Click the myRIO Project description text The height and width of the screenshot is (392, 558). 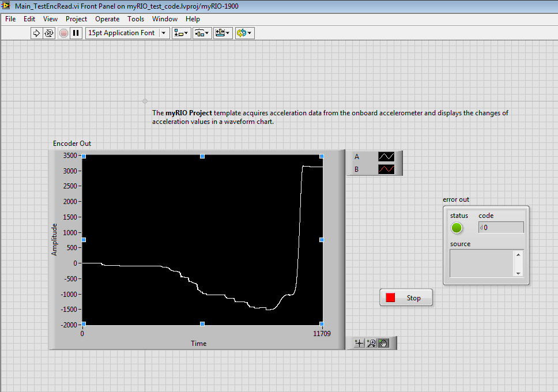pos(330,117)
